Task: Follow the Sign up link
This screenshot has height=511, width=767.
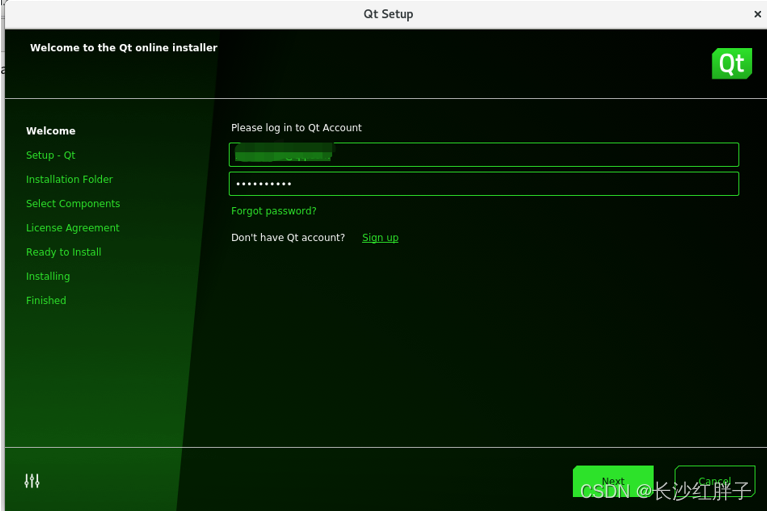Action: tap(380, 238)
